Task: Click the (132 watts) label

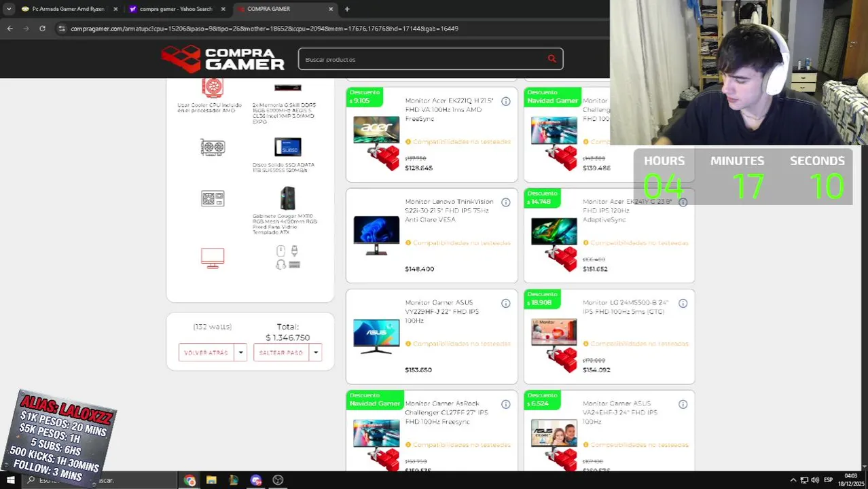Action: click(x=212, y=327)
